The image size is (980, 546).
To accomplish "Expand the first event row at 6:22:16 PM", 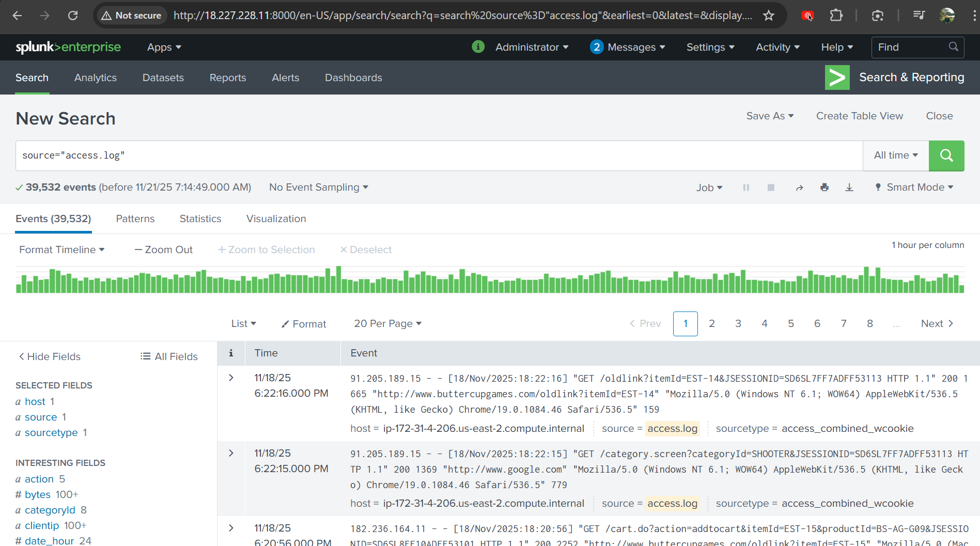I will (231, 378).
